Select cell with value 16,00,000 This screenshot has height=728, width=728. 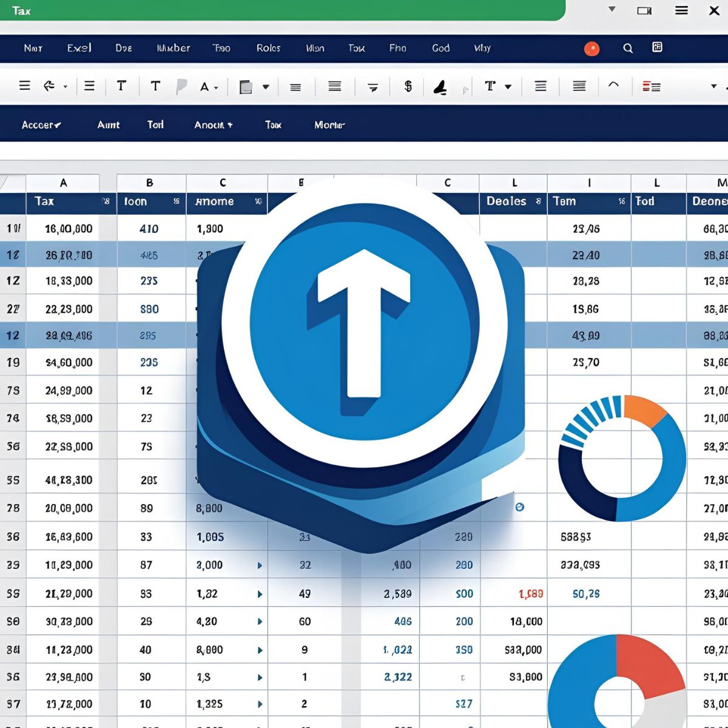[x=62, y=229]
